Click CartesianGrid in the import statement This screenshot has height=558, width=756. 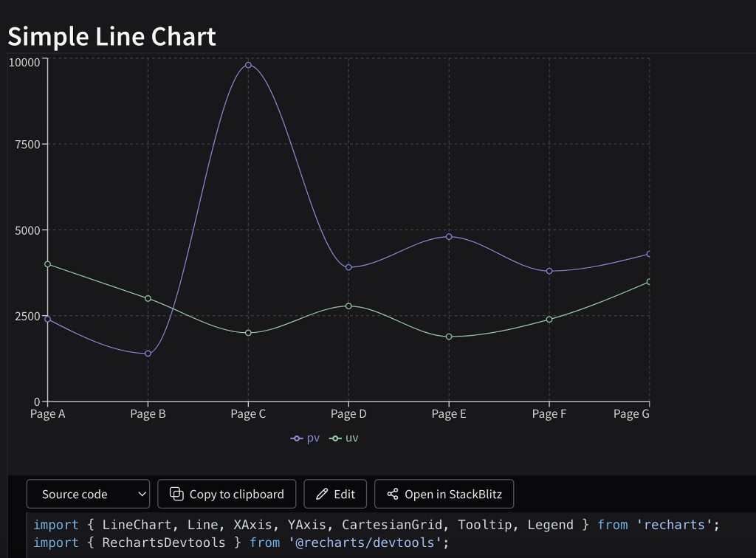point(391,525)
